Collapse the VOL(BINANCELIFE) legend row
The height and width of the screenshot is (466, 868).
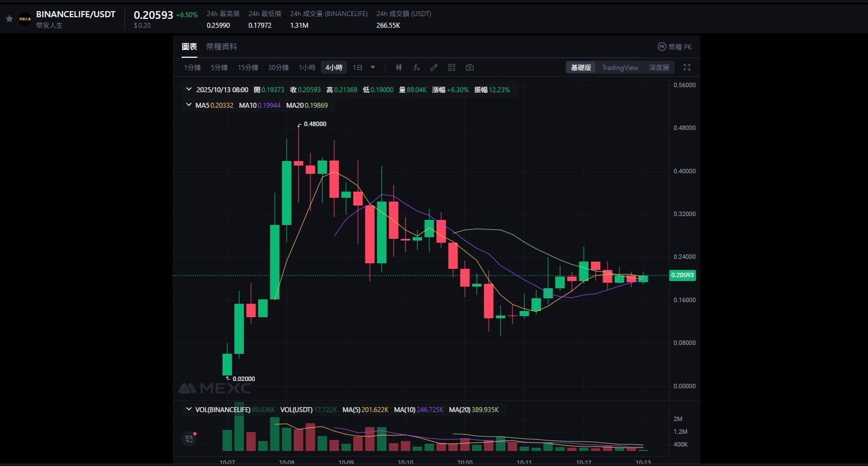click(x=189, y=409)
